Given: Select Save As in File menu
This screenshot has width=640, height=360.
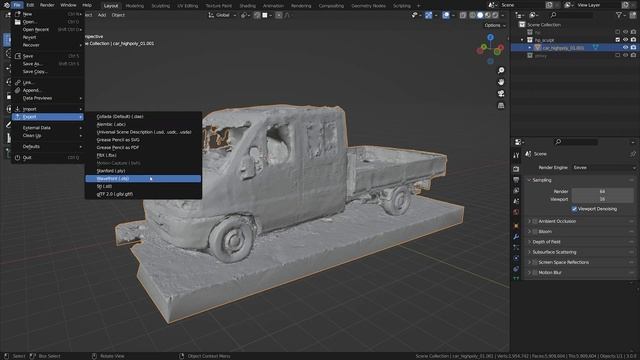Looking at the screenshot, I should tap(48, 64).
